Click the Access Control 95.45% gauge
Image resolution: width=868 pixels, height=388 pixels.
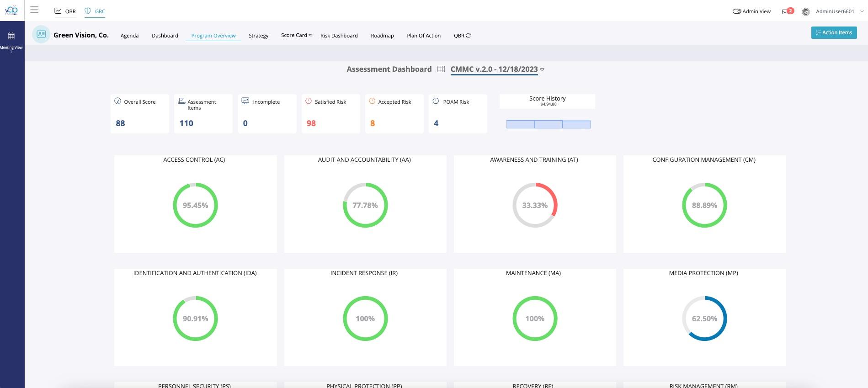coord(195,205)
